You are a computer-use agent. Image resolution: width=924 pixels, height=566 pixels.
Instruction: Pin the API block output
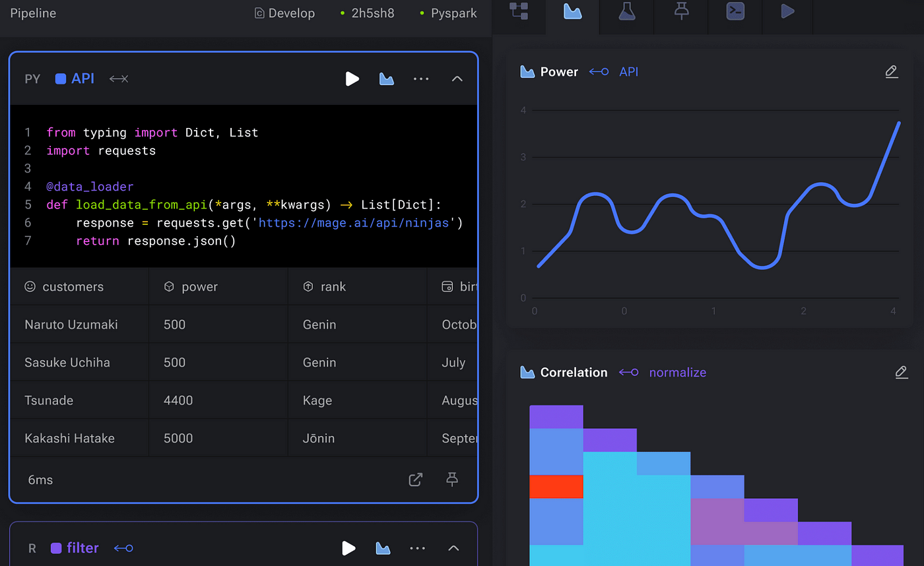[452, 480]
